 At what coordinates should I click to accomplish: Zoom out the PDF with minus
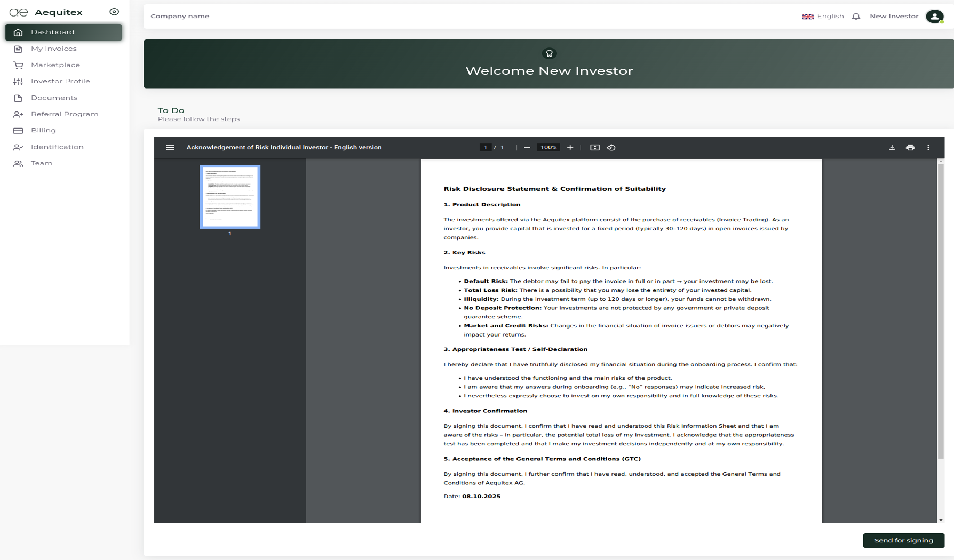527,148
